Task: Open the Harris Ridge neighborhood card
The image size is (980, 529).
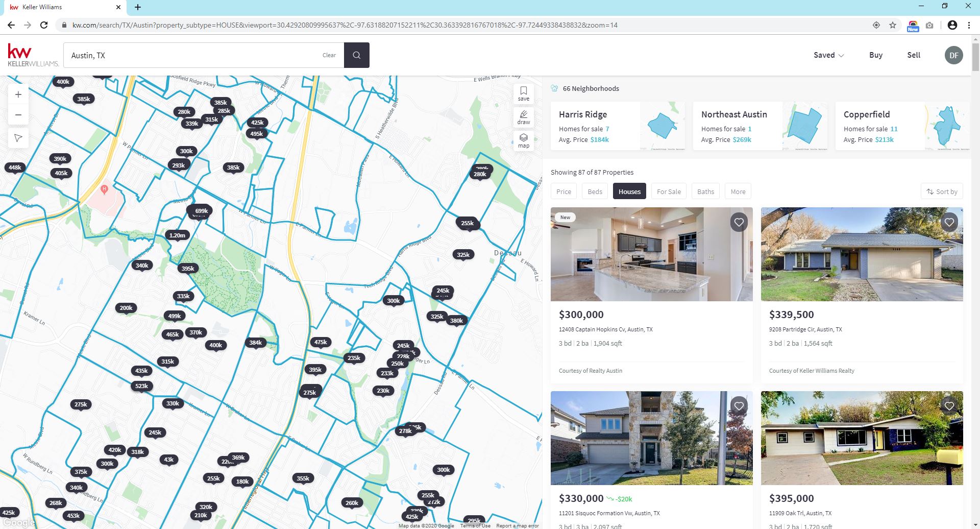Action: point(618,126)
